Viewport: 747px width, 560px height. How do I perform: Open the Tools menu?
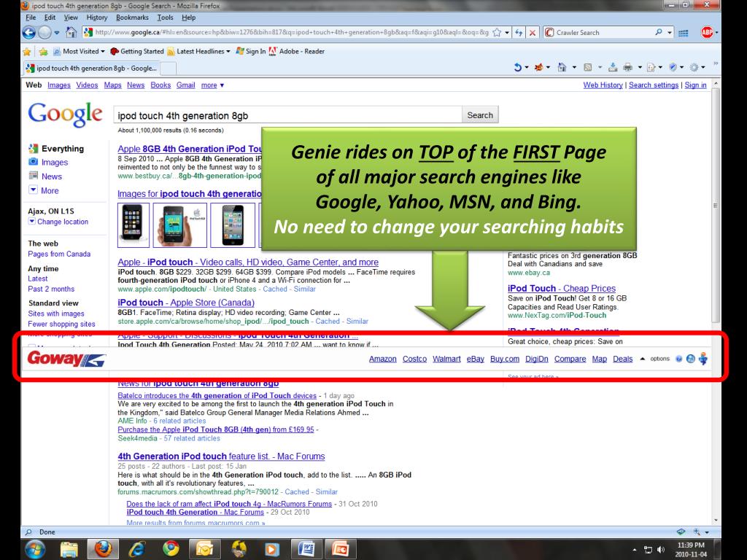click(166, 17)
